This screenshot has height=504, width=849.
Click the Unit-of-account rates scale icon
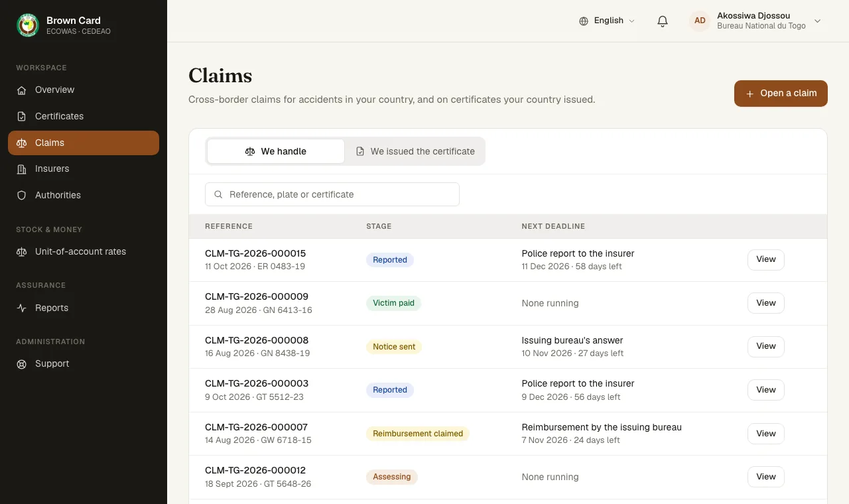coord(22,252)
